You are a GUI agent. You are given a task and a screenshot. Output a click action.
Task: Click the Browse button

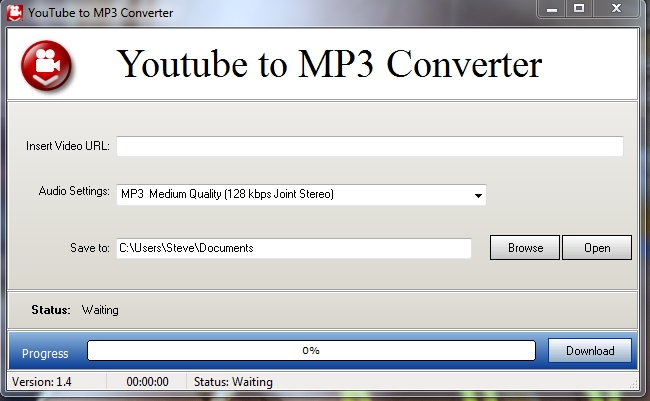click(x=525, y=248)
